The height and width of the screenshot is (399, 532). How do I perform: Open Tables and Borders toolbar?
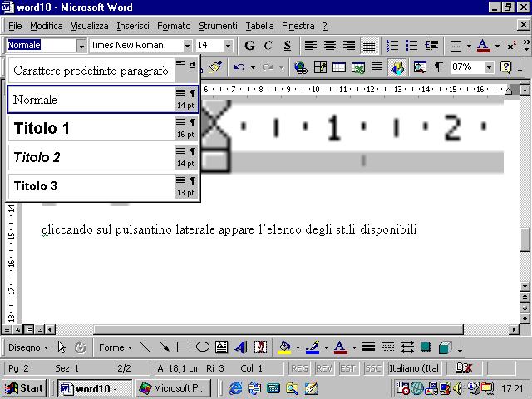pos(320,67)
